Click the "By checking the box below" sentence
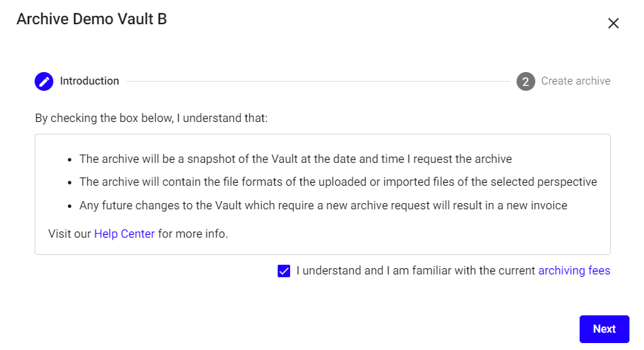Screen dimensions: 644x350 tap(151, 118)
